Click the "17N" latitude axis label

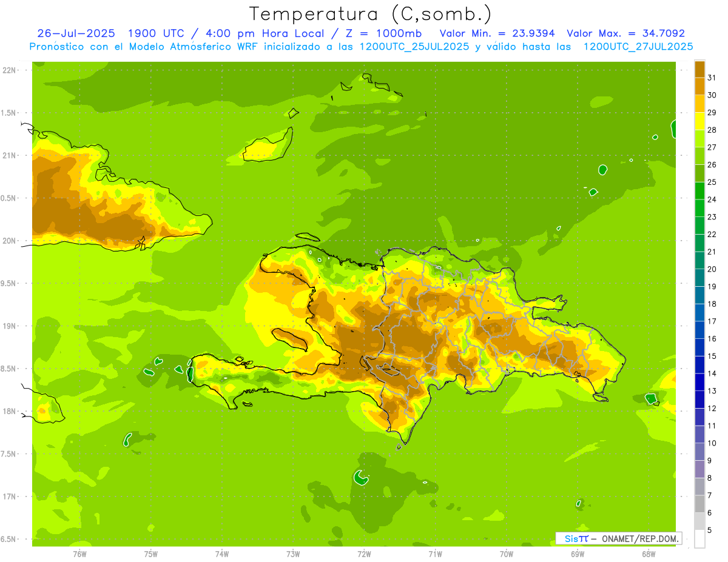[x=10, y=497]
